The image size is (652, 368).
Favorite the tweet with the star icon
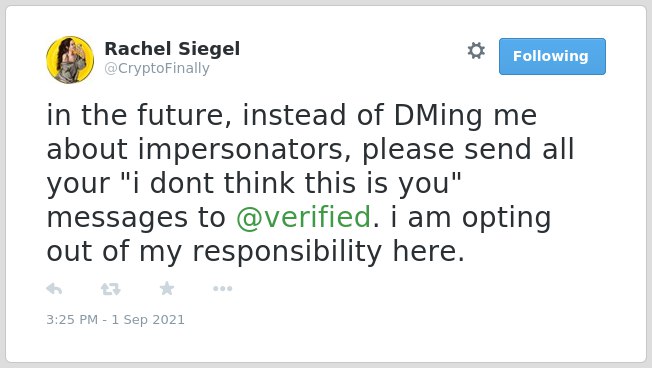click(167, 288)
